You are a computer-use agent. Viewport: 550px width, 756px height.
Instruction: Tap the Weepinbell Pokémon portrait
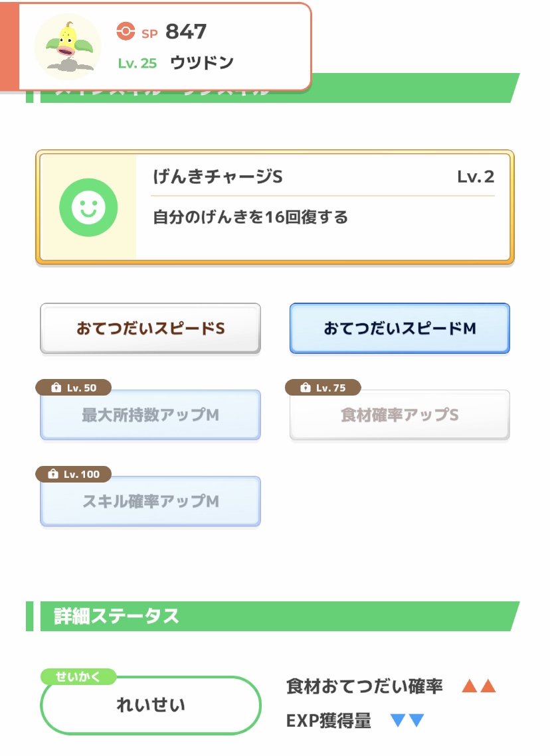coord(67,46)
